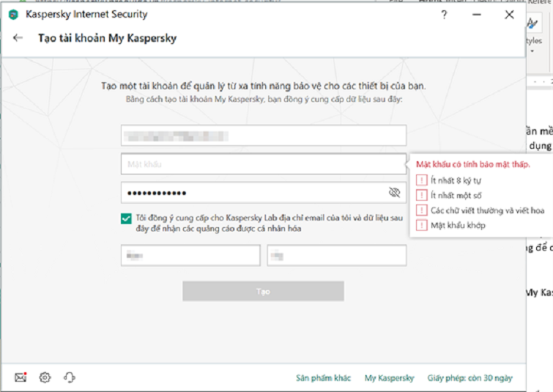The height and width of the screenshot is (392, 553).
Task: Click 'Giấy phép: còn 30 ngày' link
Action: click(x=470, y=378)
